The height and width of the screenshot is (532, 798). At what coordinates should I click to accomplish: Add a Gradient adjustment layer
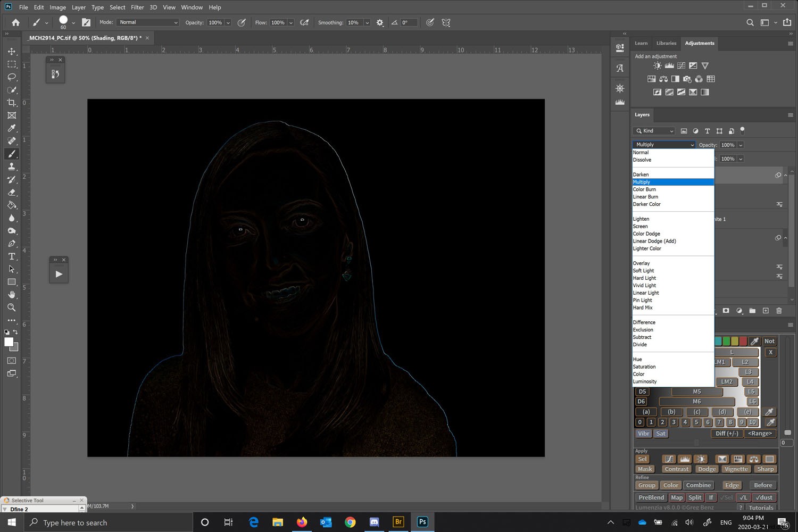coord(705,92)
